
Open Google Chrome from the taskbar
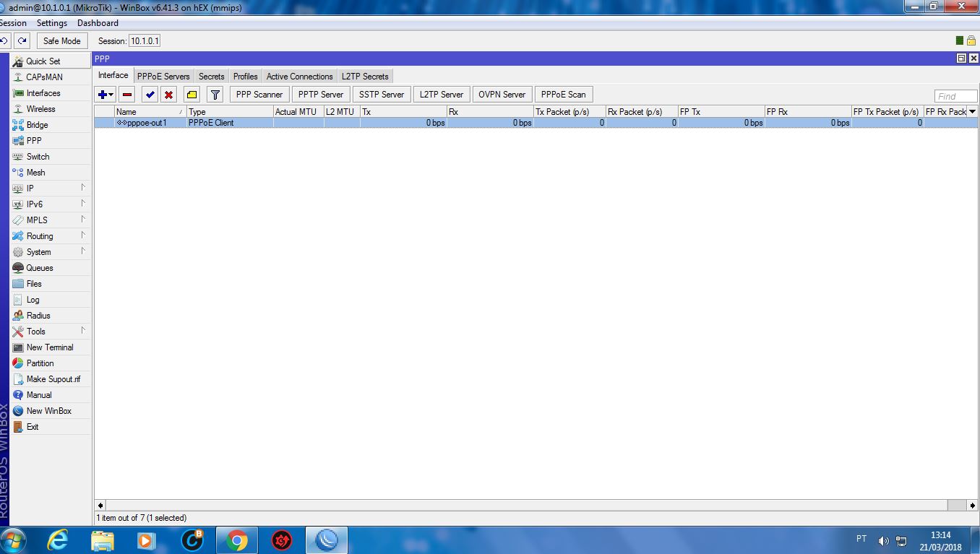(236, 540)
